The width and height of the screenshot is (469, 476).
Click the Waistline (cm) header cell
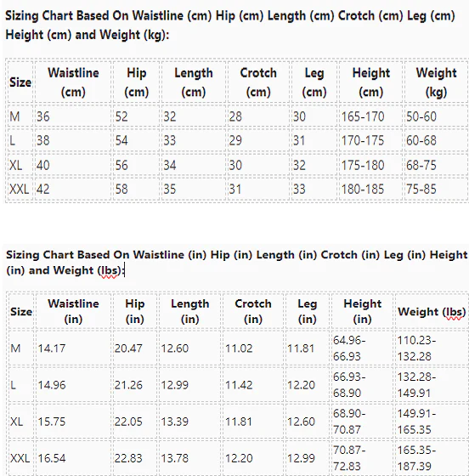coord(73,82)
